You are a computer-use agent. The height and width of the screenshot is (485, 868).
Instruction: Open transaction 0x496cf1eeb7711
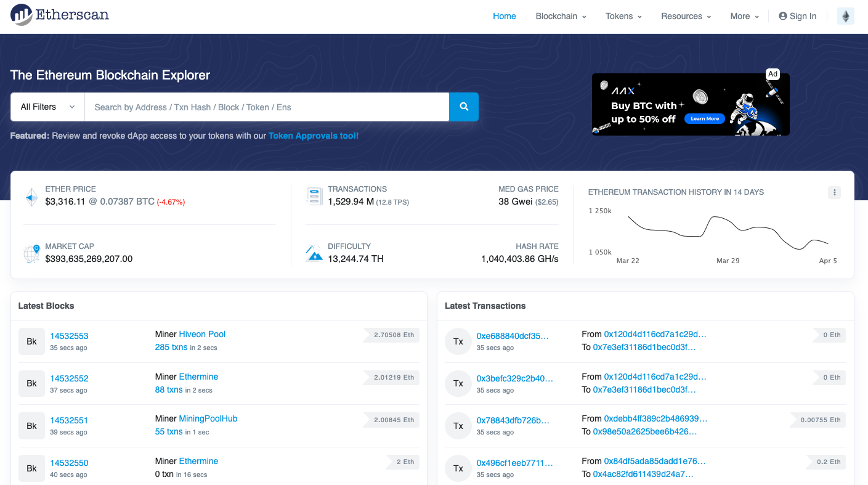[514, 463]
